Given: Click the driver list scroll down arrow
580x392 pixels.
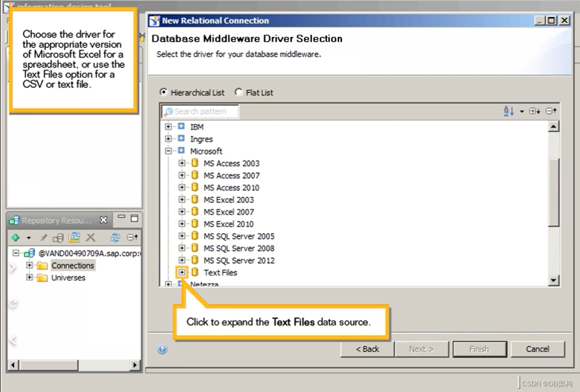Looking at the screenshot, I should point(553,280).
